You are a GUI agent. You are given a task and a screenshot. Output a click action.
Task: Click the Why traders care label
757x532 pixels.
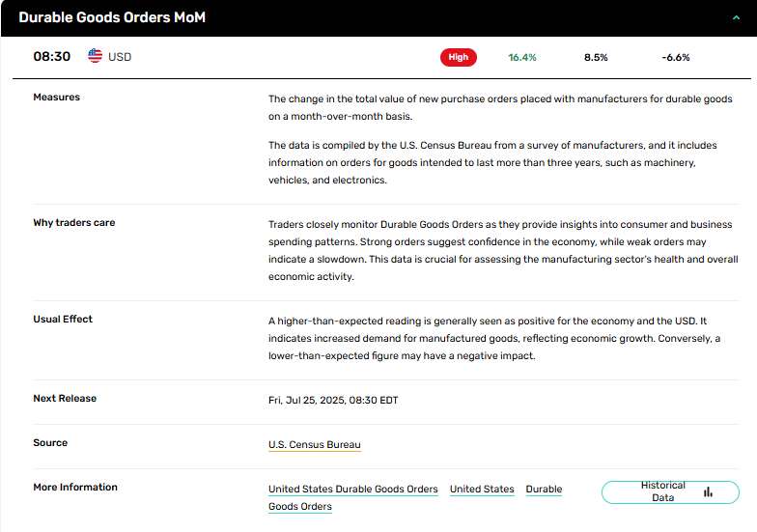coord(74,223)
